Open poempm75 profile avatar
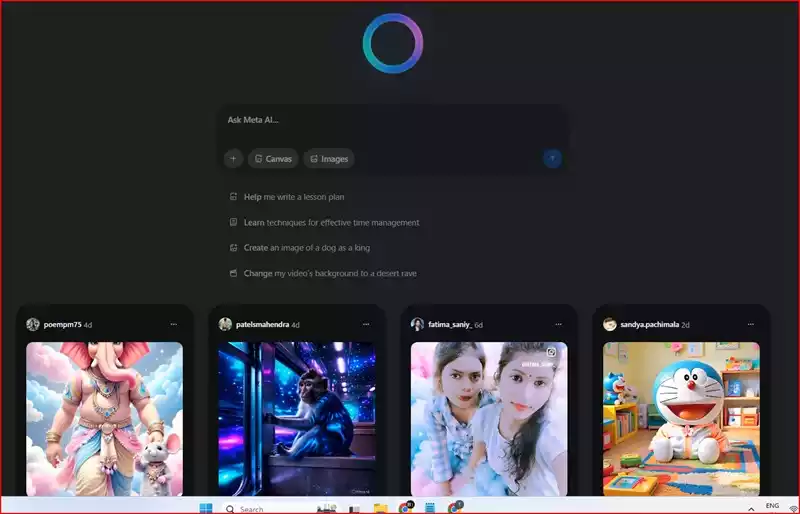Image resolution: width=800 pixels, height=514 pixels. point(33,324)
